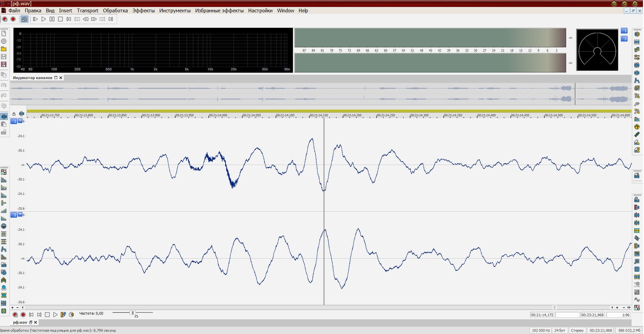The width and height of the screenshot is (644, 334).
Task: Go to end in top transport toolbar
Action: [111, 19]
